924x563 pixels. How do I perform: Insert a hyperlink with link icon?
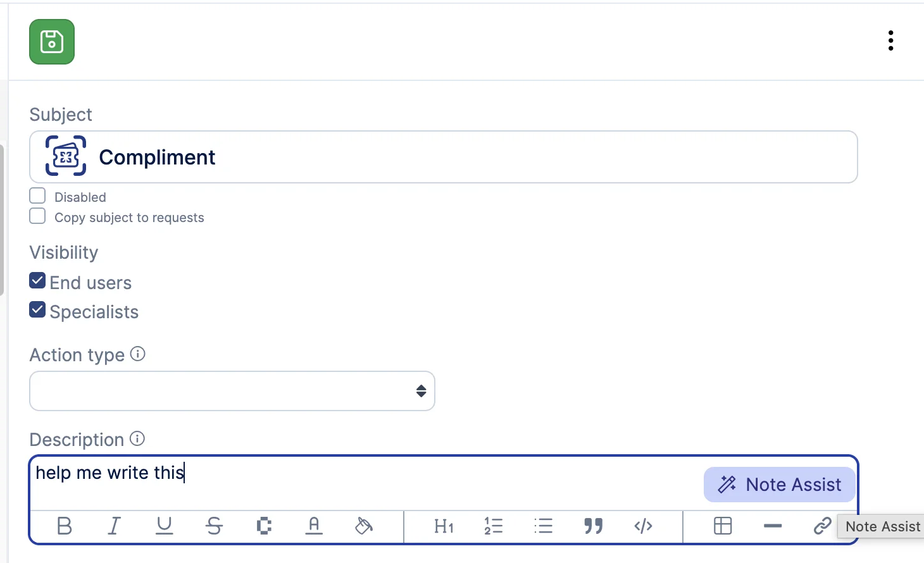coord(822,526)
